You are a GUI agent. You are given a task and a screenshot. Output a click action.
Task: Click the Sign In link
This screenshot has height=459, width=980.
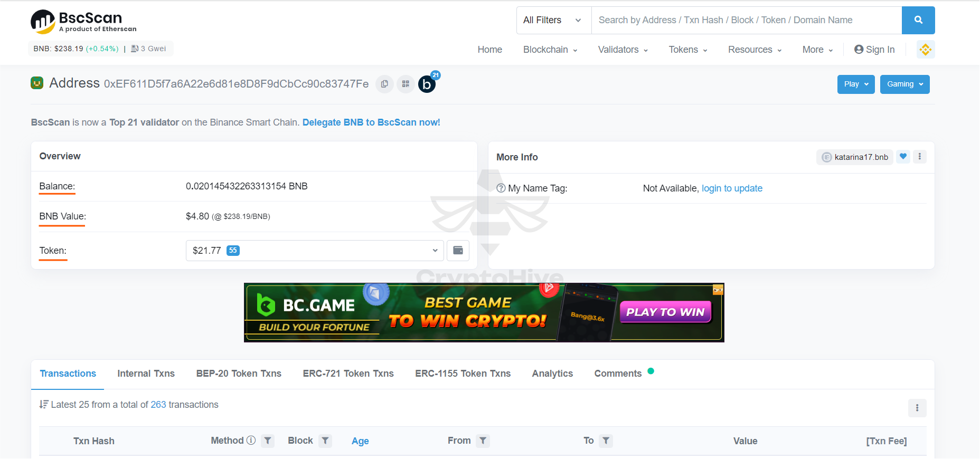pos(880,50)
